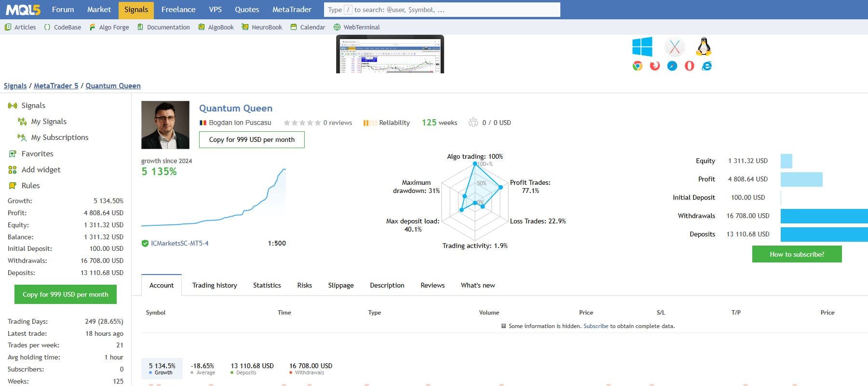Click the growth chart line graph
Image resolution: width=868 pixels, height=386 pixels.
point(214,197)
